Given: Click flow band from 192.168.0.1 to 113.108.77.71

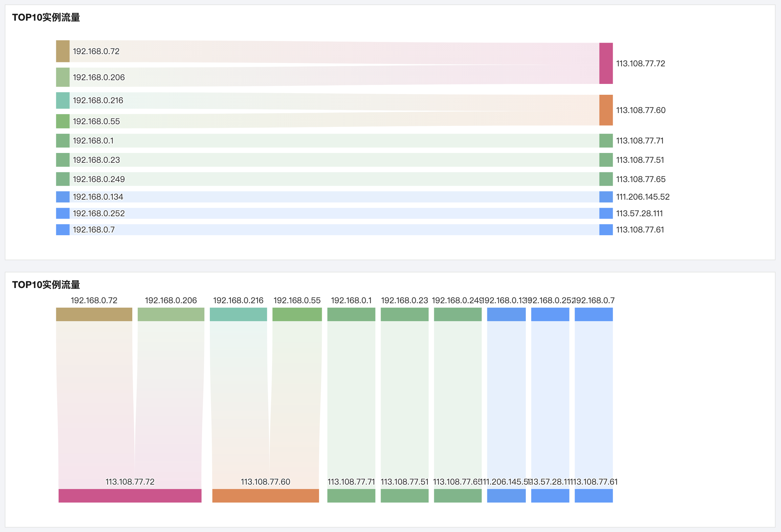Looking at the screenshot, I should tap(338, 140).
